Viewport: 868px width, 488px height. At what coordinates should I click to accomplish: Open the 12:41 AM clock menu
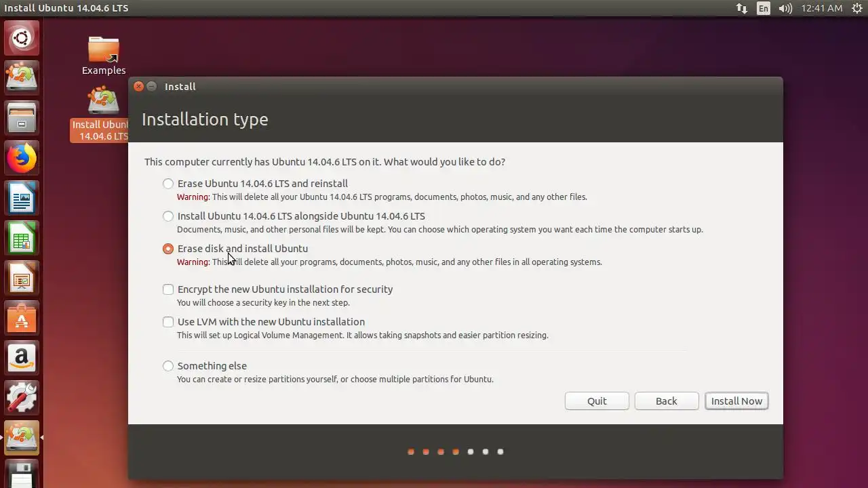821,8
